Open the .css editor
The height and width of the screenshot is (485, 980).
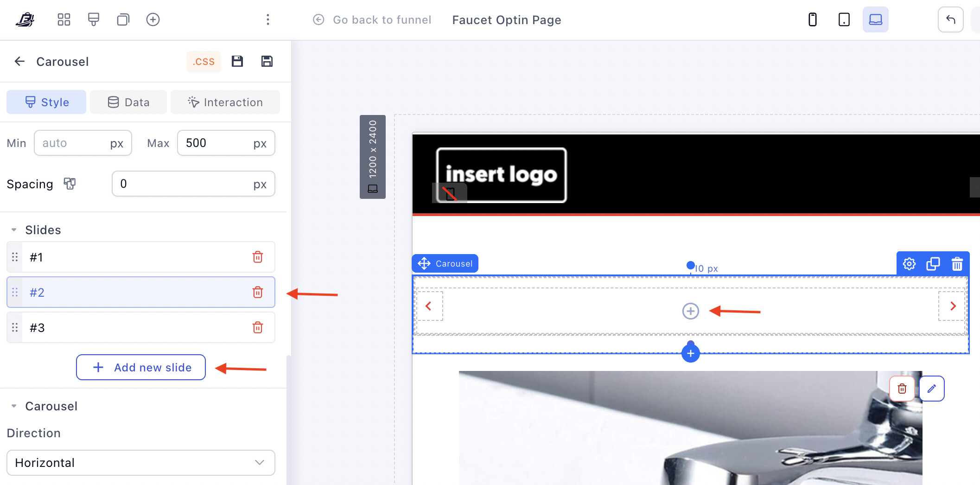click(204, 61)
